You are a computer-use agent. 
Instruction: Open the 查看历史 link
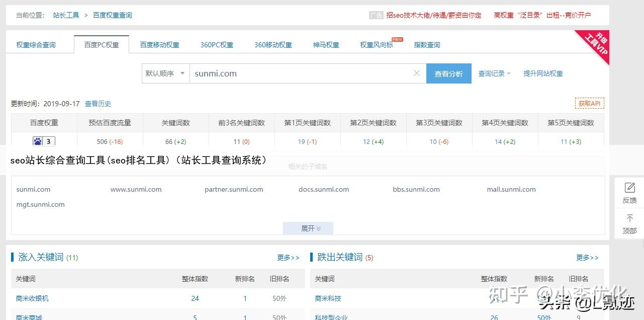[x=98, y=104]
